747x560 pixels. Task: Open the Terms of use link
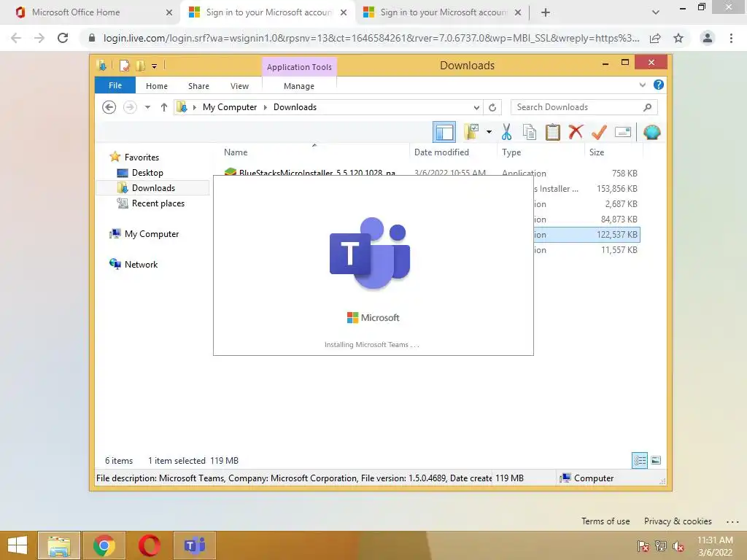[x=605, y=521]
